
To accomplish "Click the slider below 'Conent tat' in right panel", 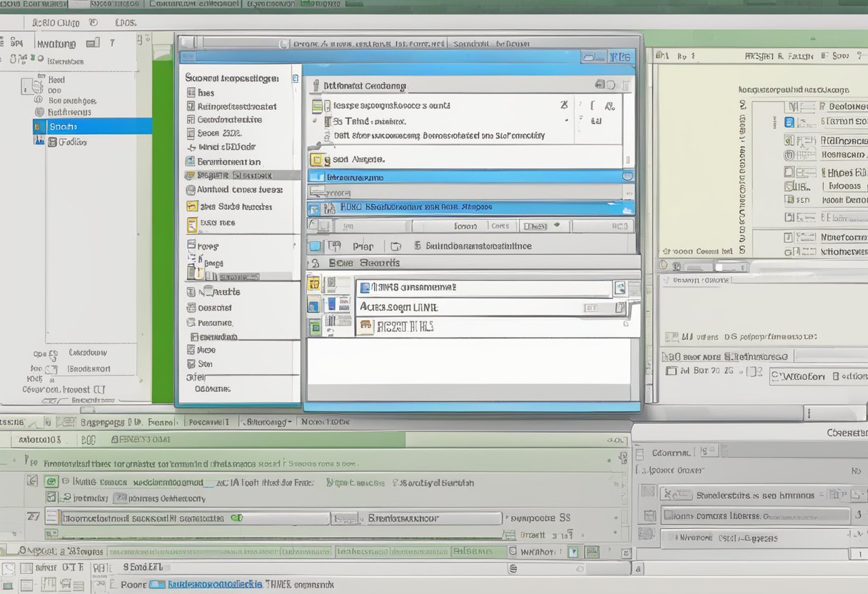I will [728, 267].
